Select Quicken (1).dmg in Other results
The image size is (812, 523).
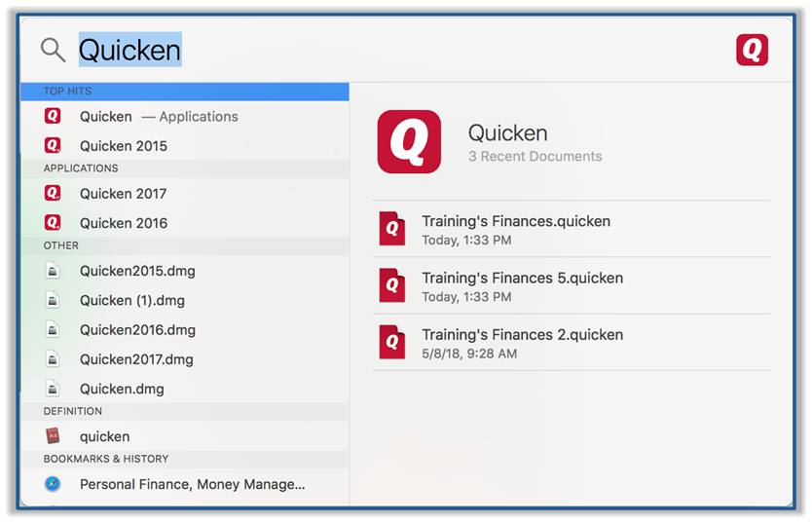(132, 301)
